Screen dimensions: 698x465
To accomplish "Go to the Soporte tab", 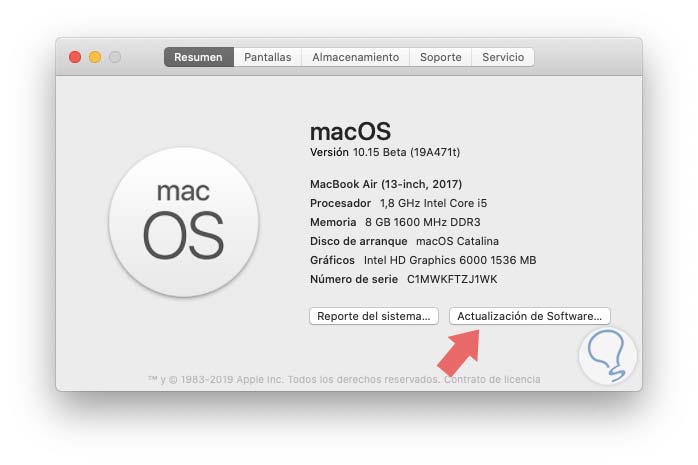I will click(440, 57).
